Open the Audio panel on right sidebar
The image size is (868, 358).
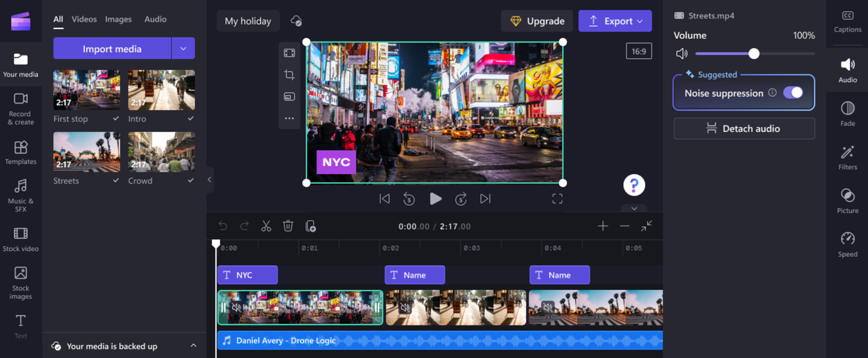(x=847, y=71)
